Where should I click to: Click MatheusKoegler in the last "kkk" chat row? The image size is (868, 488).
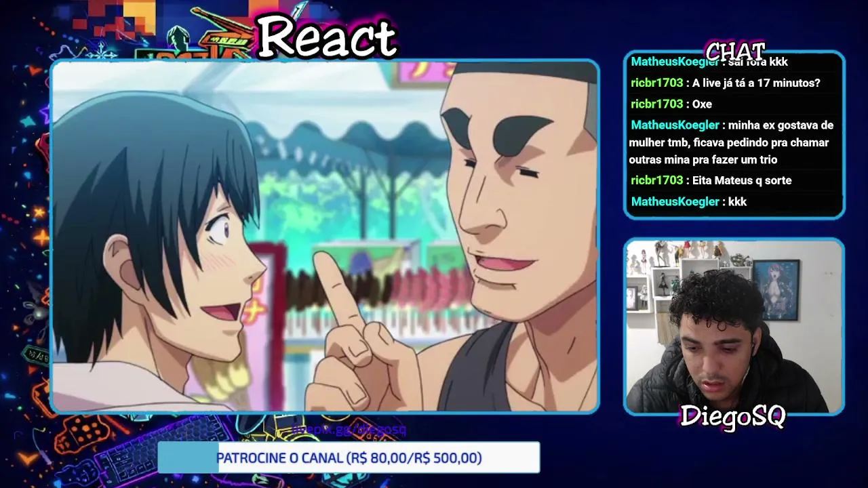(x=675, y=201)
